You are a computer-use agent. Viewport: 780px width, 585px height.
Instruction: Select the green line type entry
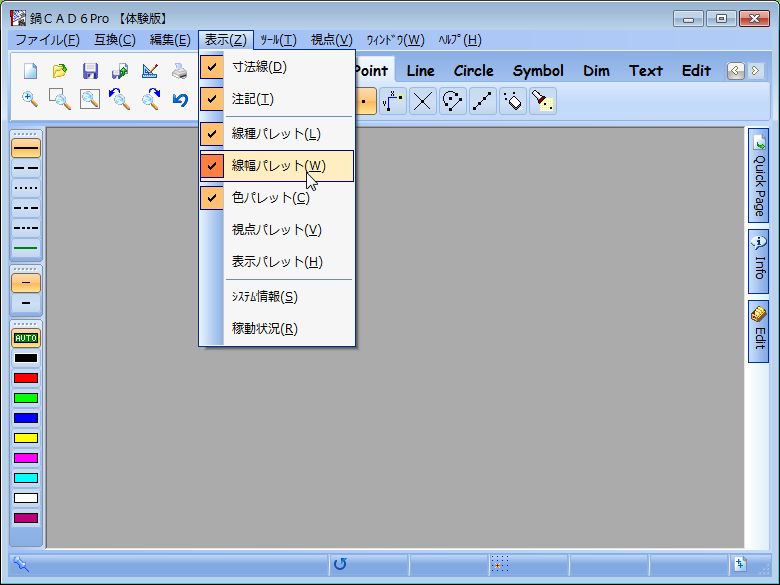26,248
